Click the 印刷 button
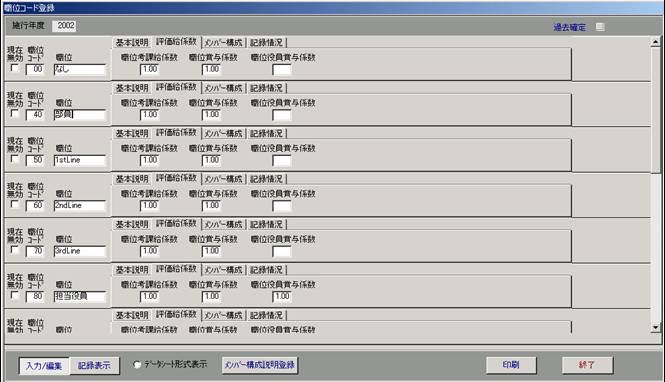Viewport: 665px width, 382px height. click(511, 365)
